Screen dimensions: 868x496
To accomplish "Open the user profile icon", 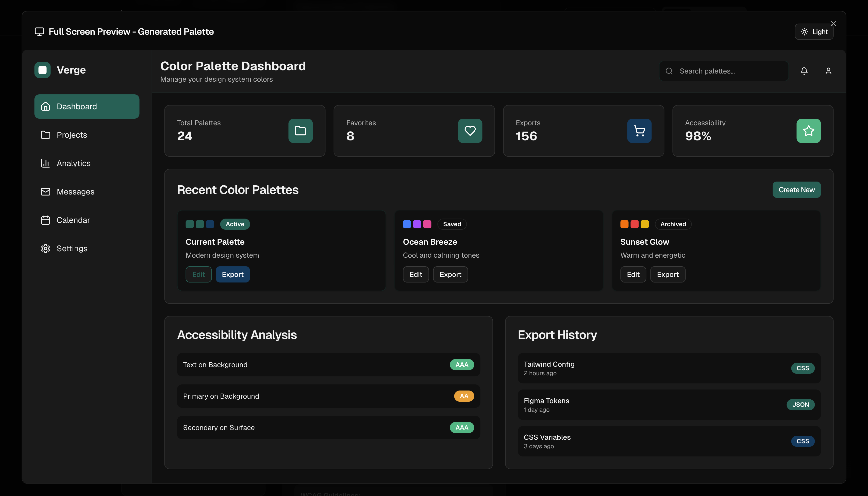I will [828, 71].
